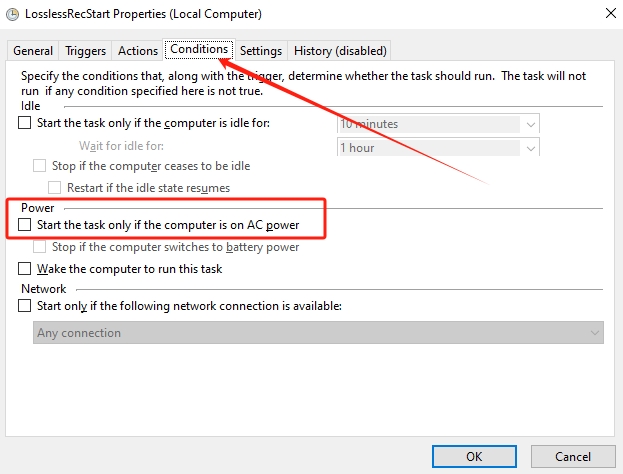Switch to the Triggers tab

tap(85, 51)
